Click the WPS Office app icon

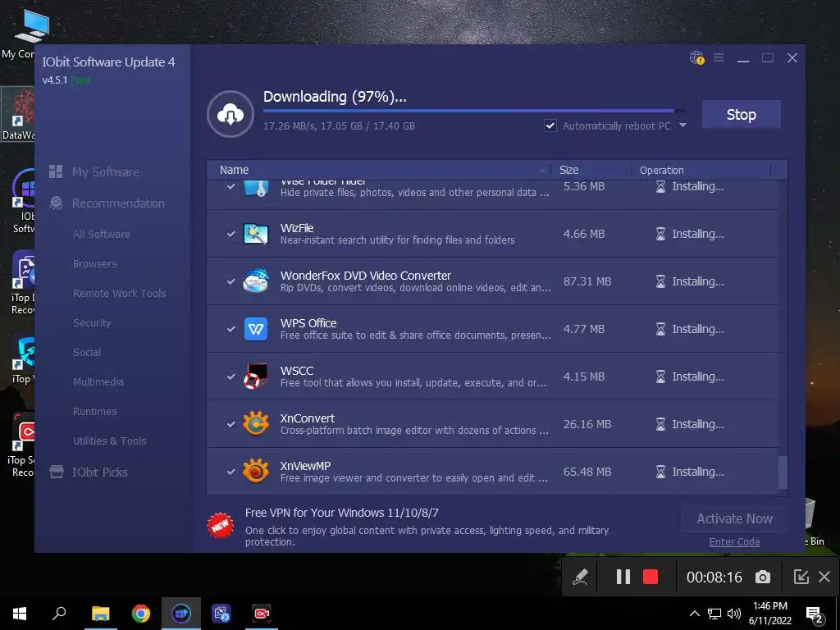[256, 329]
